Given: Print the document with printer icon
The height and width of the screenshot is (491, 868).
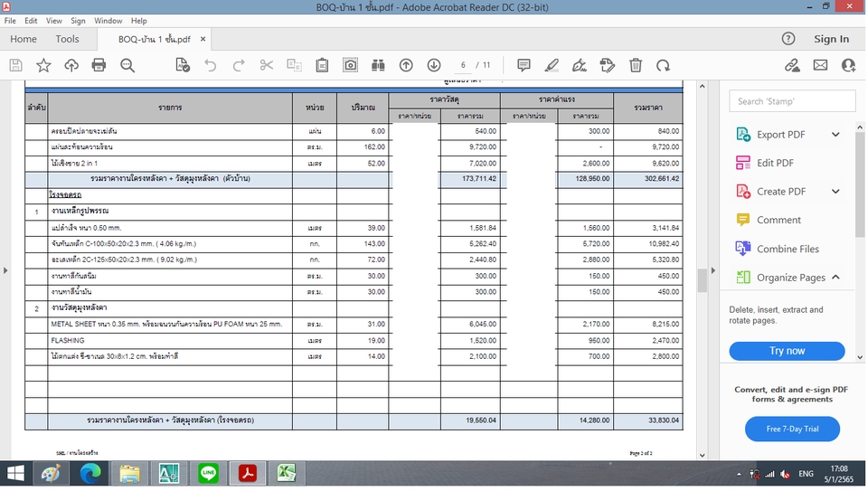Looking at the screenshot, I should point(99,65).
